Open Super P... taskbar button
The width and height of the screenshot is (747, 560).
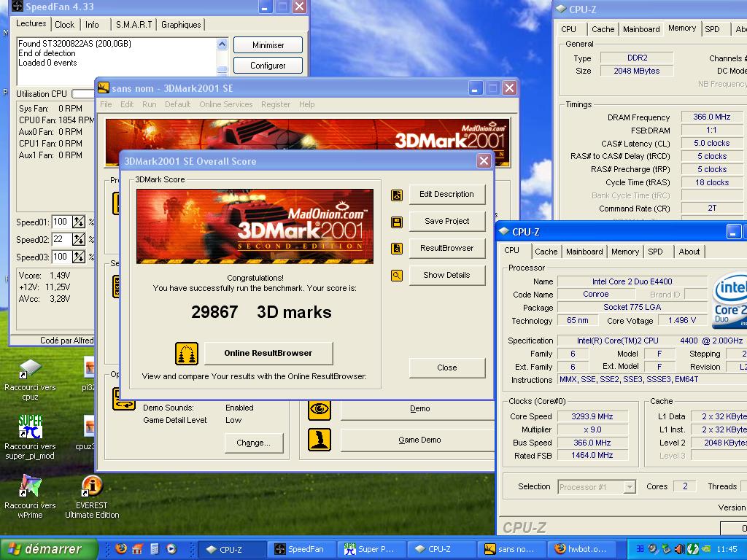point(371,550)
